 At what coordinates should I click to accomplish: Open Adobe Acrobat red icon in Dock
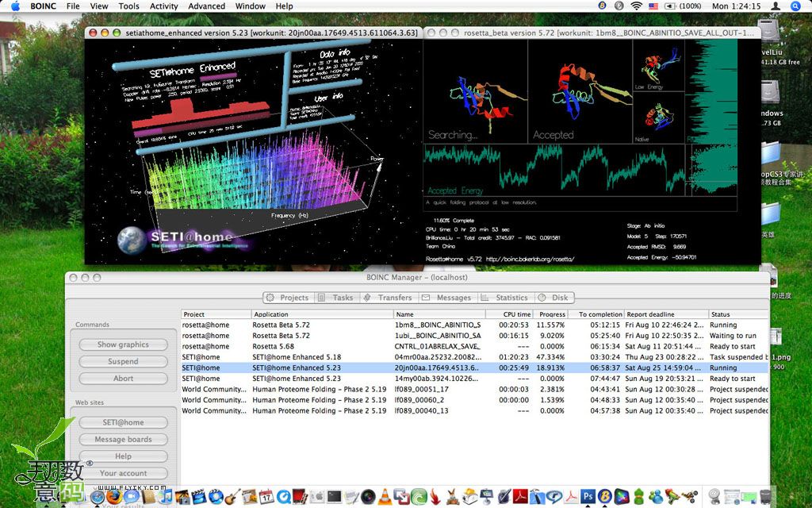coord(520,497)
